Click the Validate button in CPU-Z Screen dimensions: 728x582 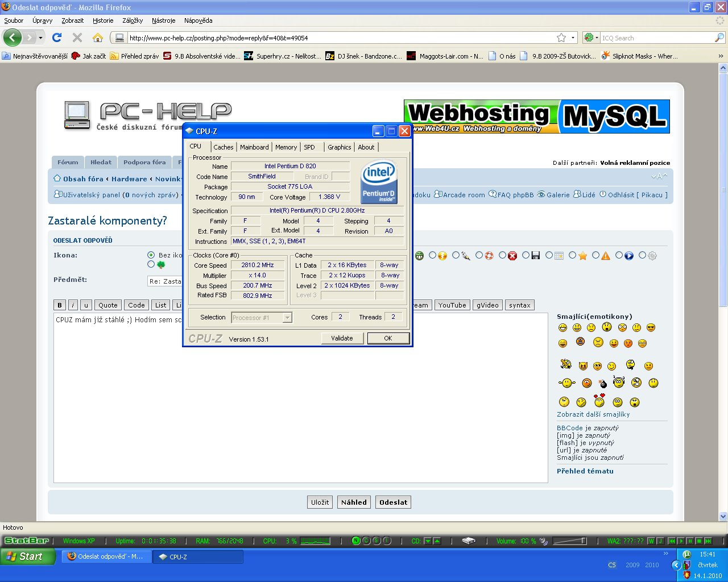click(342, 338)
